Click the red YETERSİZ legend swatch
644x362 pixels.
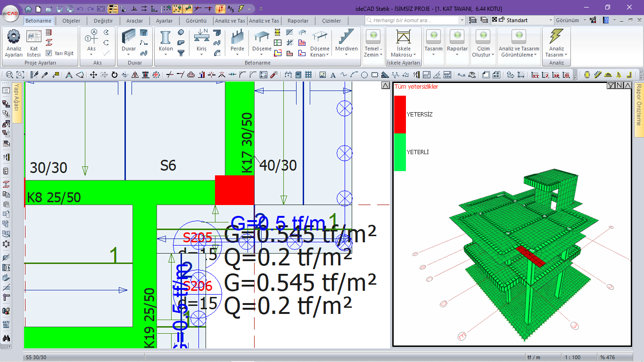[400, 115]
